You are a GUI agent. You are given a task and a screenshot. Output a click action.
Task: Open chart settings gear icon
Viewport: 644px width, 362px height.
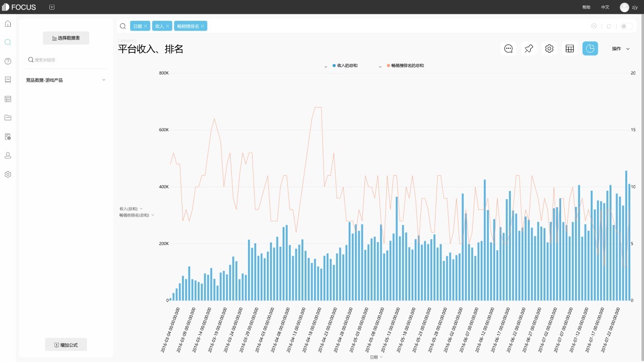[549, 49]
